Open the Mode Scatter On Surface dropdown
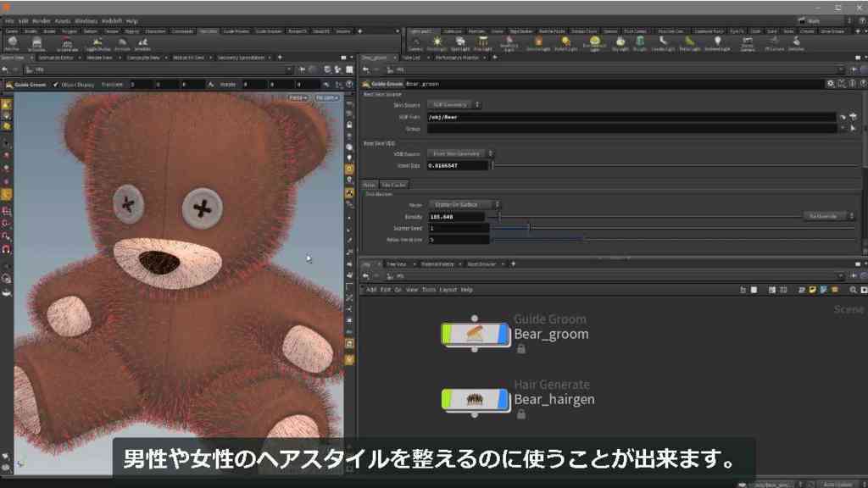Viewport: 868px width, 488px height. (x=464, y=205)
